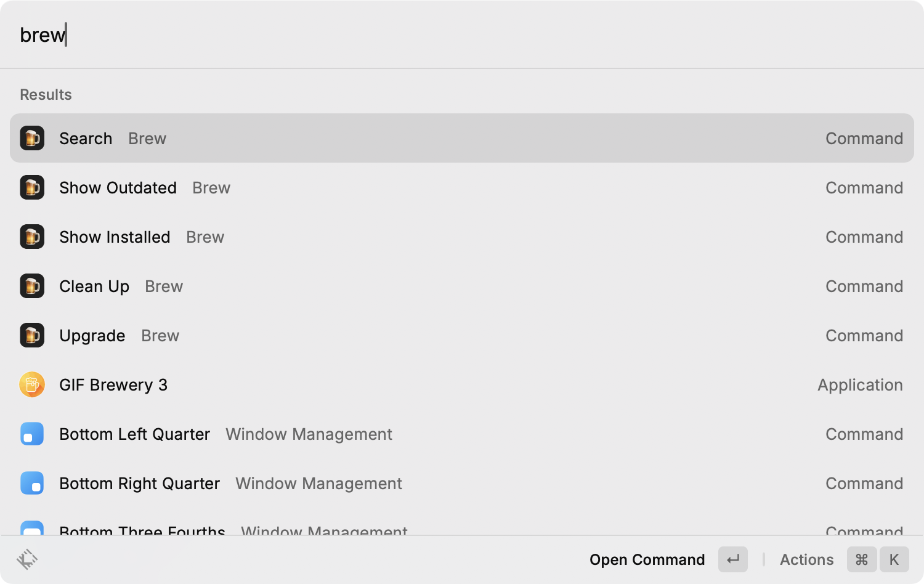Click the Brew icon beside Clean Up
This screenshot has height=584, width=924.
point(32,286)
